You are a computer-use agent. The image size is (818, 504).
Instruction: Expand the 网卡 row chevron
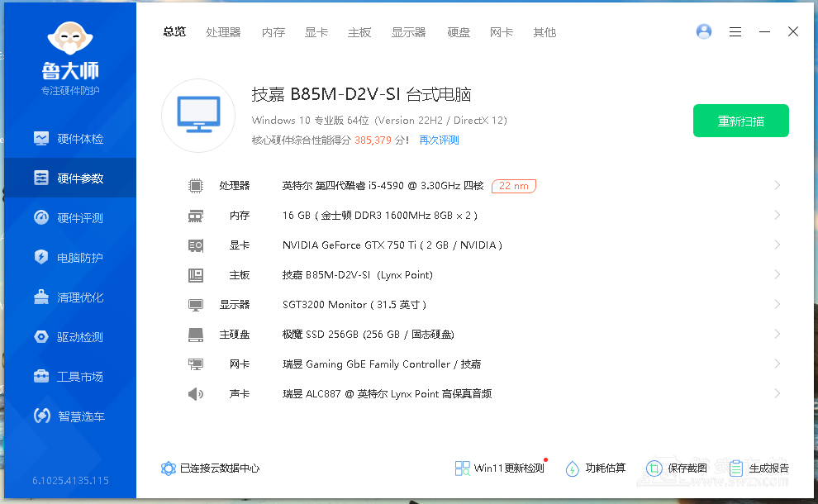pos(778,364)
